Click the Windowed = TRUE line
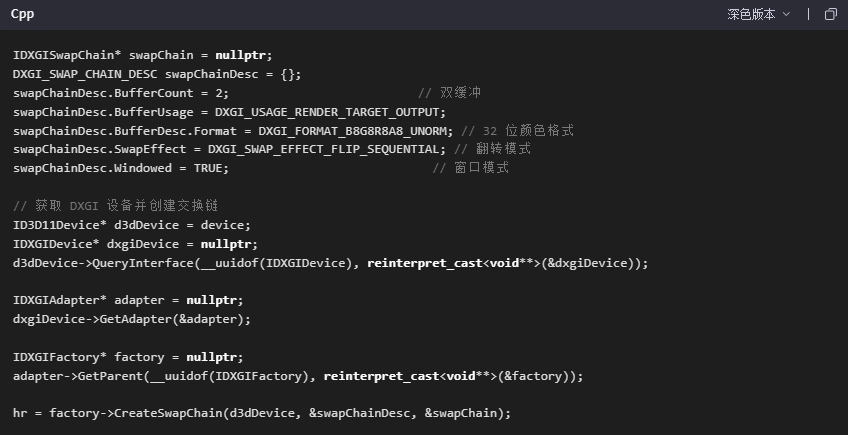This screenshot has height=435, width=848. tap(120, 168)
